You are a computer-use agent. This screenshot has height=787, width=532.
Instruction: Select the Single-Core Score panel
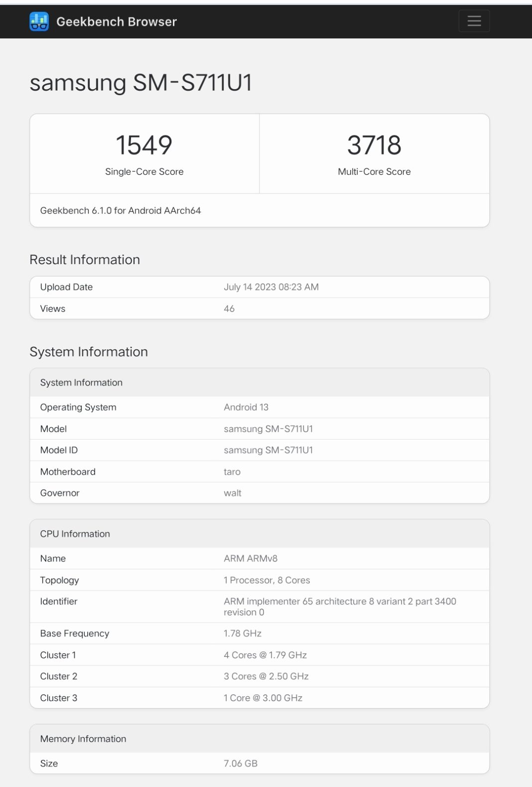(144, 153)
